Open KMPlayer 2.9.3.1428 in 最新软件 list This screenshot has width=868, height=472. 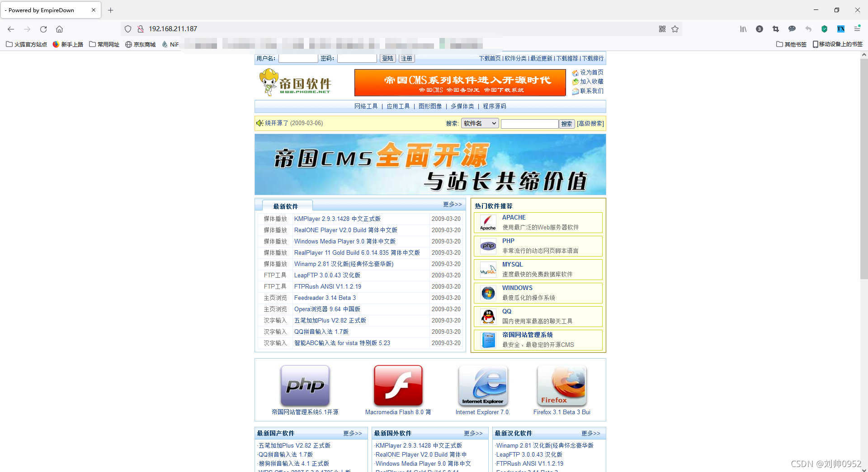point(337,219)
